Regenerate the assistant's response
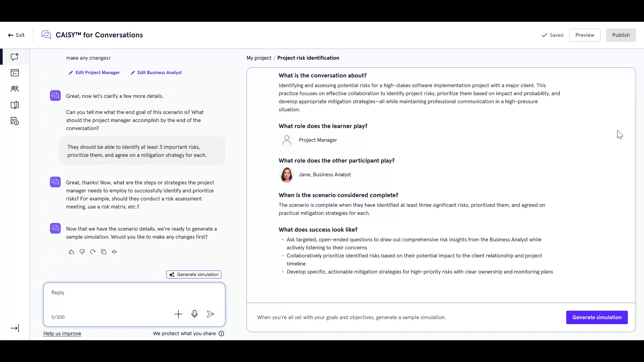644x362 pixels. (93, 251)
